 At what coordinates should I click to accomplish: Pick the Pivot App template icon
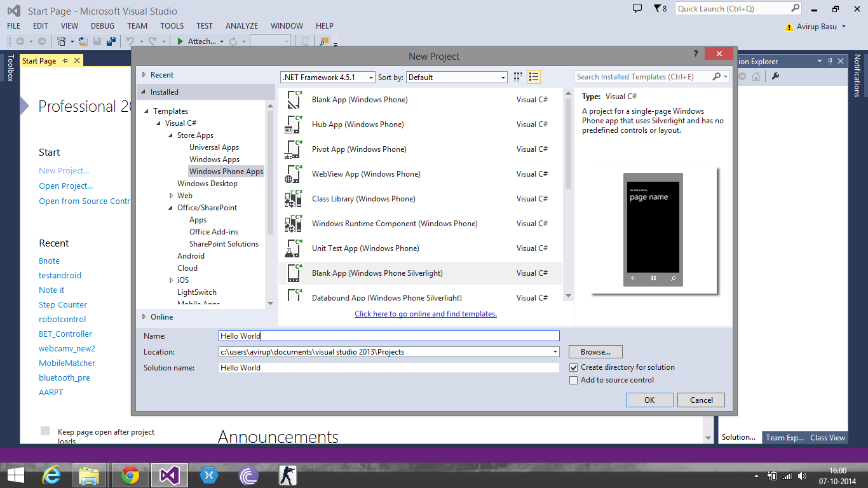point(294,149)
